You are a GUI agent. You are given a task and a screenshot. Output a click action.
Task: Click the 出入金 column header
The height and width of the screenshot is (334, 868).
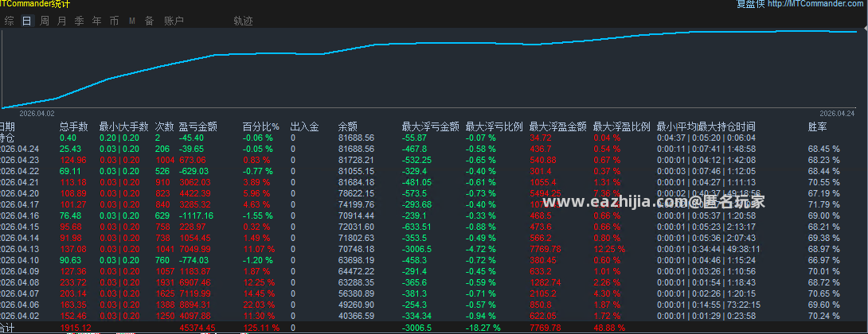click(x=304, y=126)
